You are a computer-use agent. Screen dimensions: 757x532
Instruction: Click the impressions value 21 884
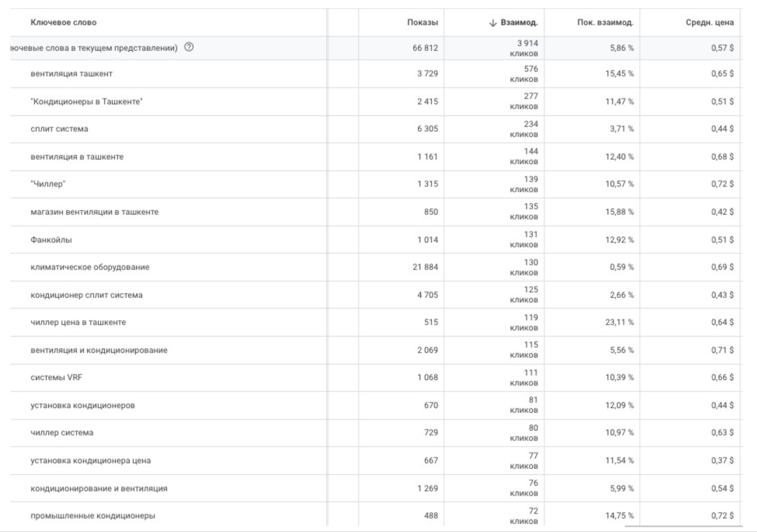pos(425,267)
